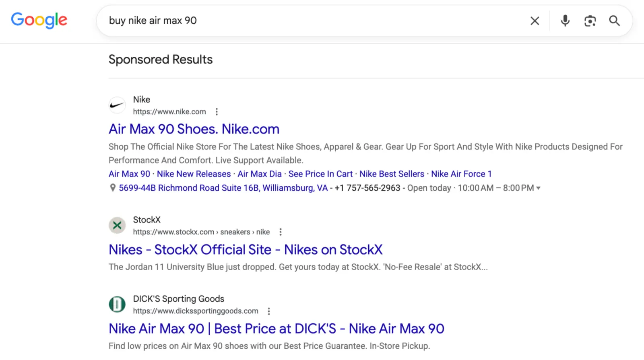
Task: Click the Nike Best Sellers sitelink
Action: (x=392, y=174)
